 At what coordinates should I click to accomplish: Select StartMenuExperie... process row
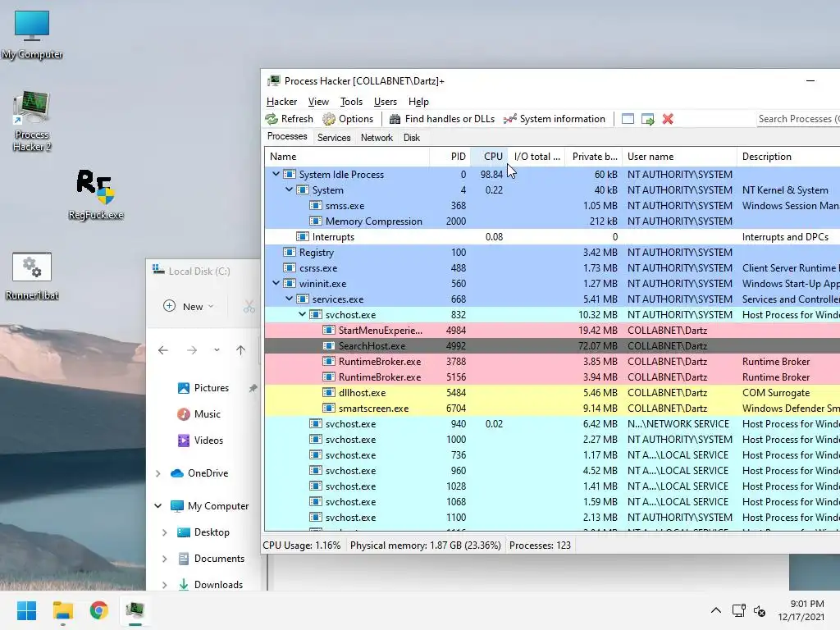[x=552, y=331]
